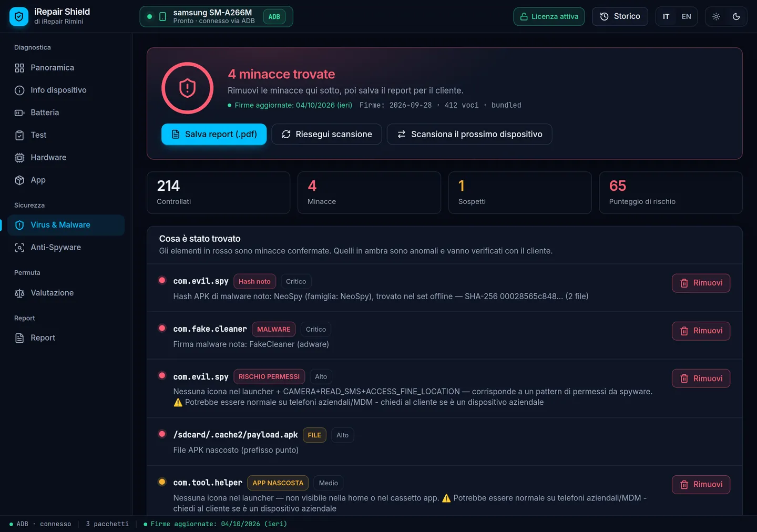Click the Licenza attiva button

(549, 16)
